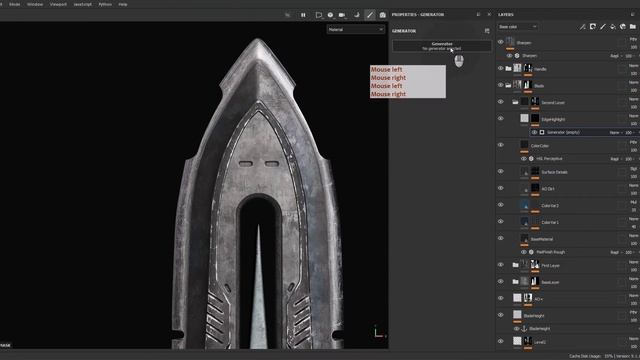Expand the BaseLayer folder

tap(516, 282)
